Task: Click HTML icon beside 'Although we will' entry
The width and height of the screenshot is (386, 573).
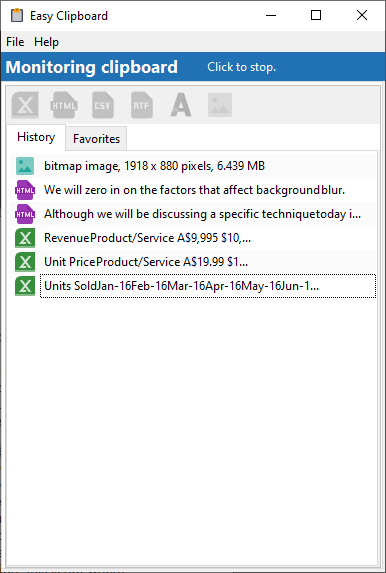Action: point(25,214)
